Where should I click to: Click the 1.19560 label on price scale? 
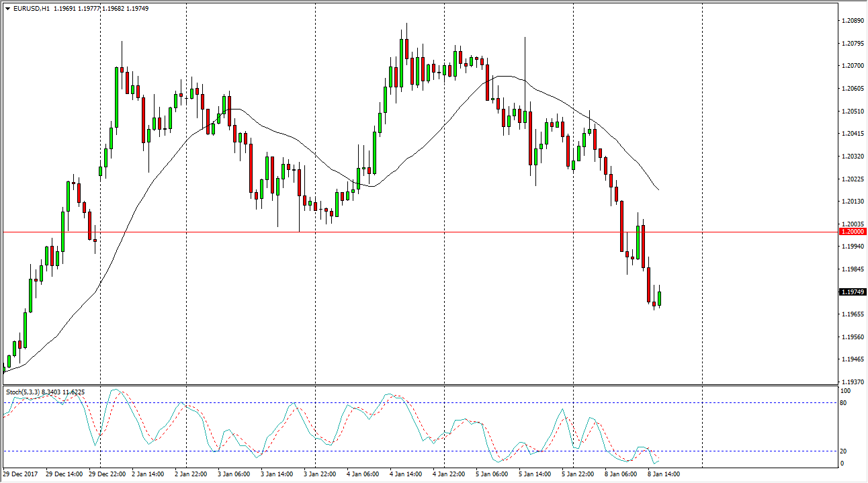click(852, 337)
